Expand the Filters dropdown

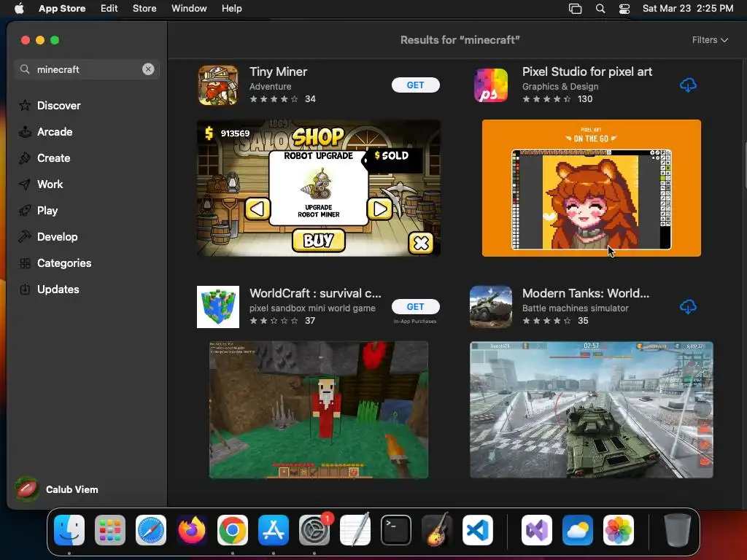pyautogui.click(x=710, y=40)
